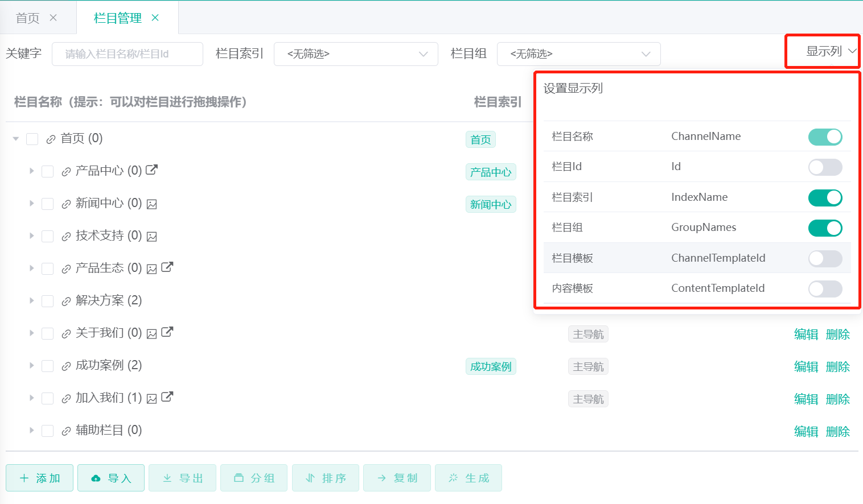Click external link icon beside 关于我们

coord(167,332)
